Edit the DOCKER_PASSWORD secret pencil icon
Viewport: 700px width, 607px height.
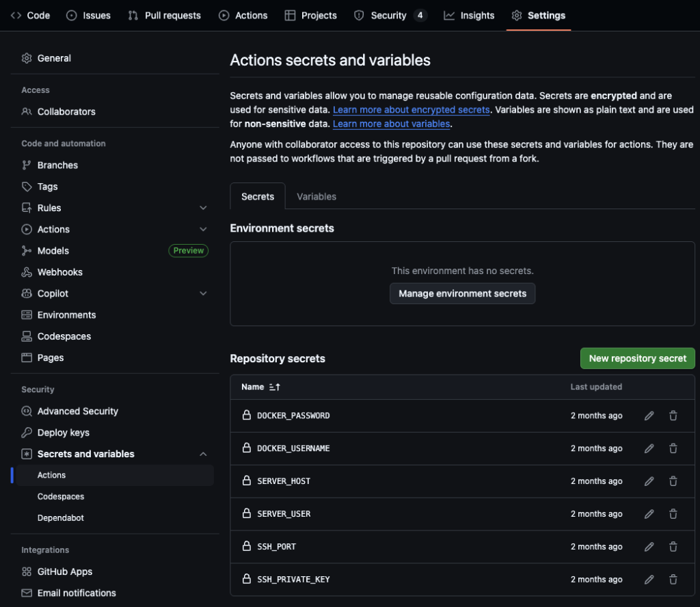[x=649, y=416]
